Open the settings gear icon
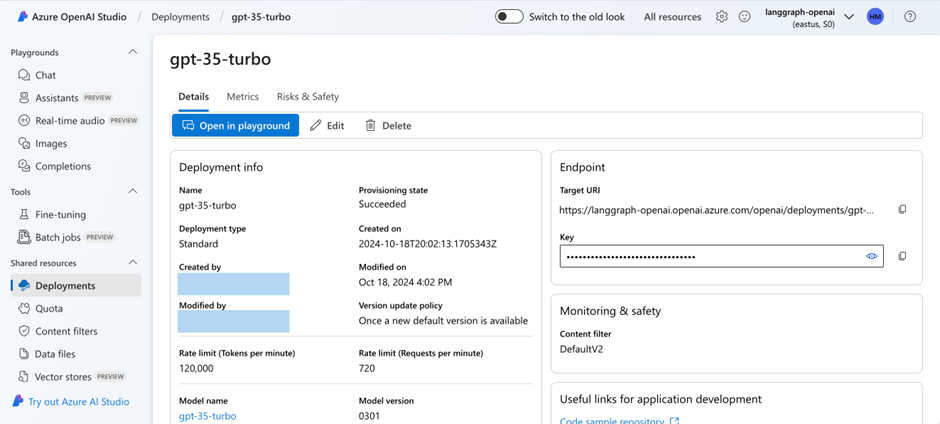 [x=722, y=17]
